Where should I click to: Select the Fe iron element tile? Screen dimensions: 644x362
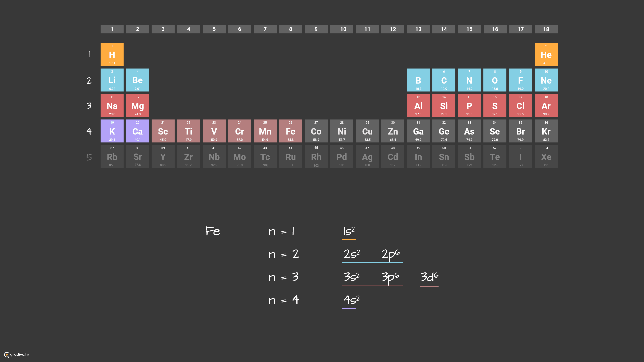click(x=290, y=131)
